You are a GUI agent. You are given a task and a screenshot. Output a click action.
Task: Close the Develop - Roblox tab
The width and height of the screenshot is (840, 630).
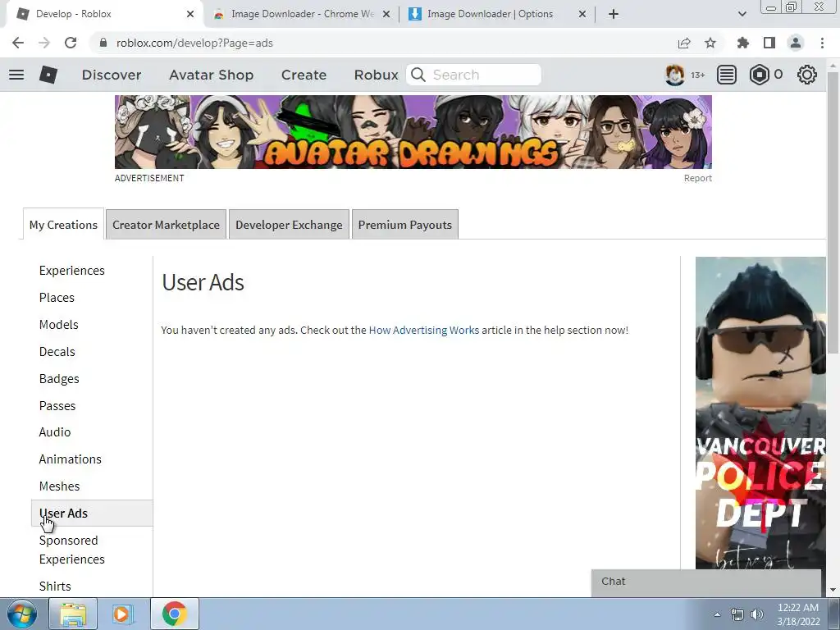click(x=190, y=14)
